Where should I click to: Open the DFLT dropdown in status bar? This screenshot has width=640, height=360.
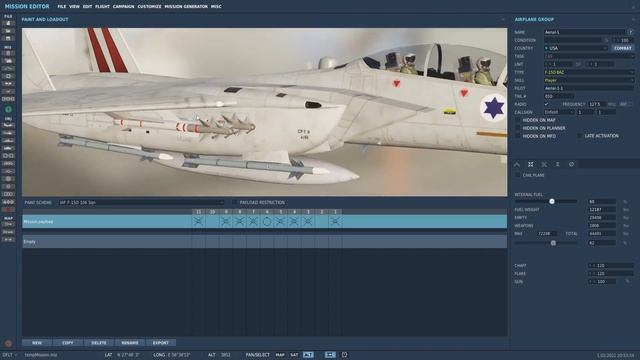[x=9, y=355]
